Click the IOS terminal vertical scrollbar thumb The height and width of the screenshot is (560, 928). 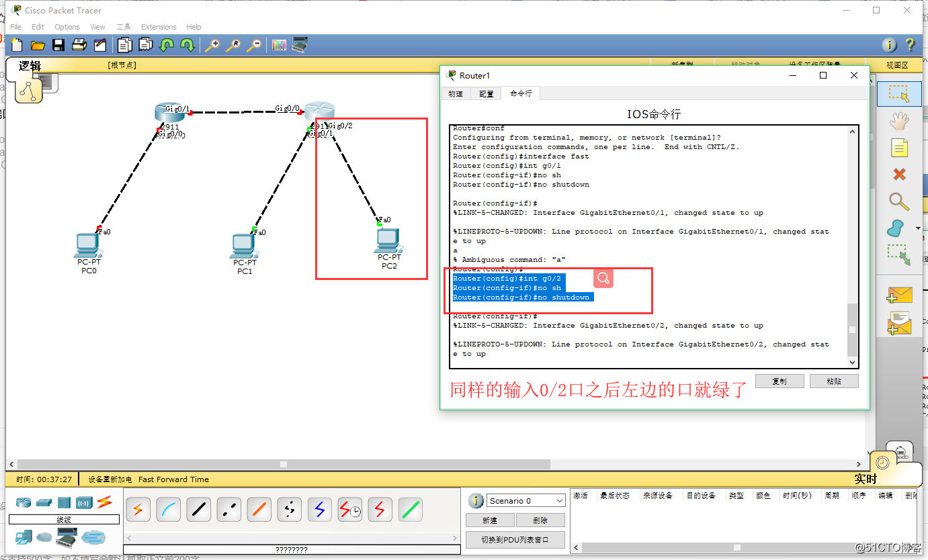[853, 330]
